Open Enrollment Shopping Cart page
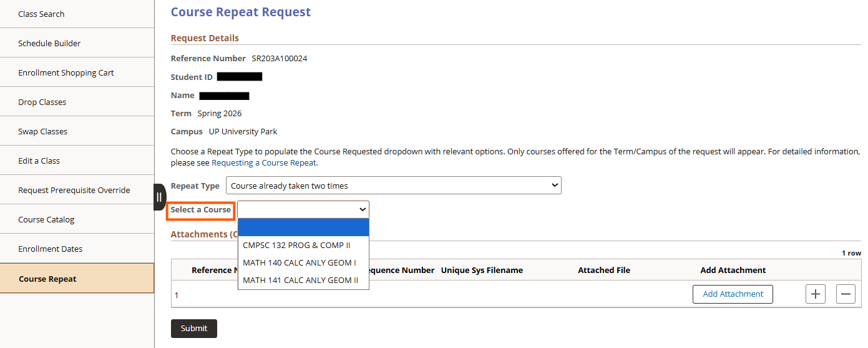Screen dimensions: 868x348 tap(66, 72)
